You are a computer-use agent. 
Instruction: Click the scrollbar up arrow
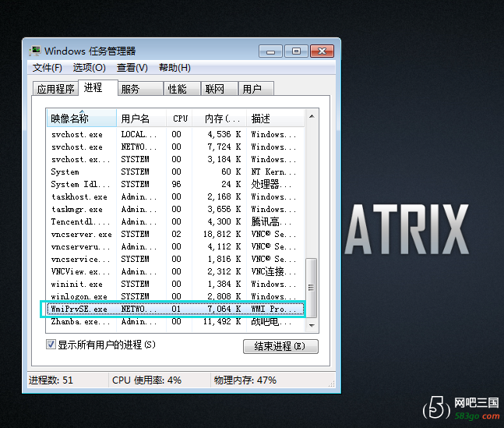point(312,116)
